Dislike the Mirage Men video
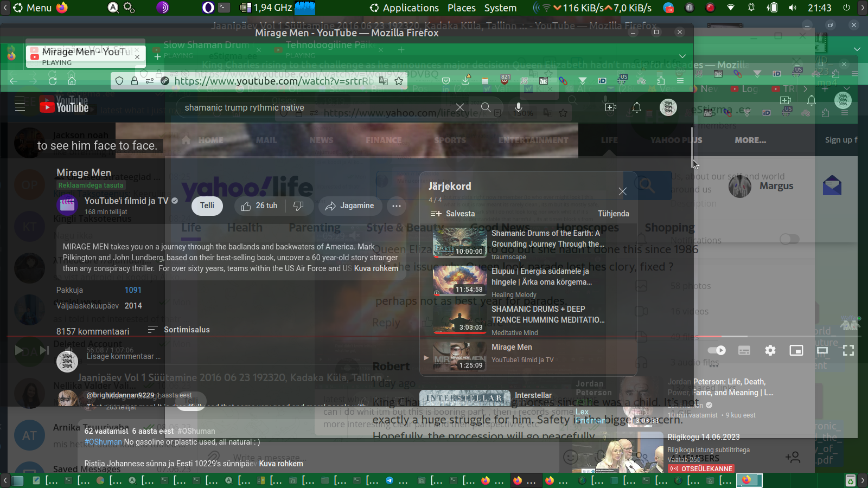 (298, 206)
